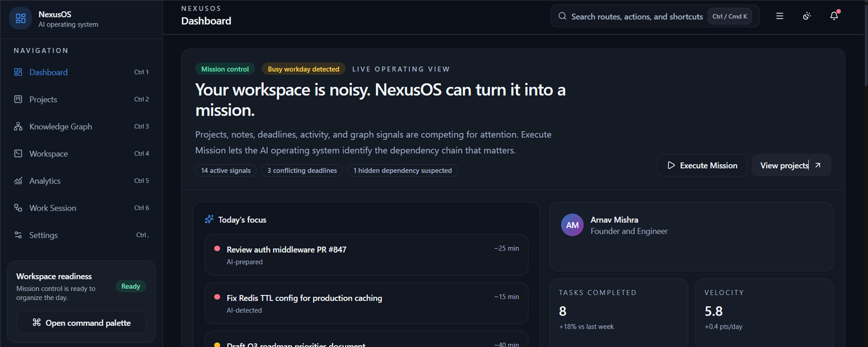The height and width of the screenshot is (347, 868).
Task: Click the Tasks Completed stat card
Action: (x=618, y=313)
